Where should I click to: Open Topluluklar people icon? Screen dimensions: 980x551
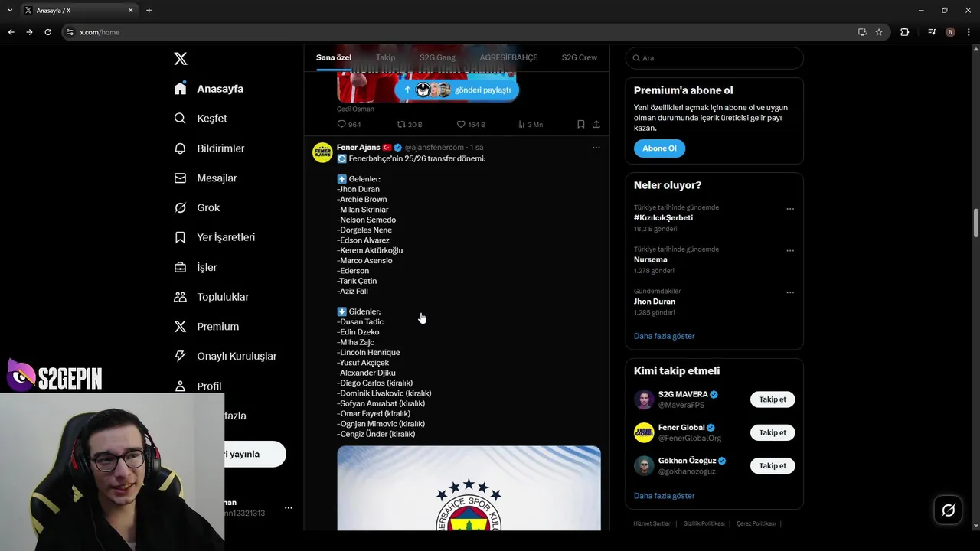(x=180, y=297)
